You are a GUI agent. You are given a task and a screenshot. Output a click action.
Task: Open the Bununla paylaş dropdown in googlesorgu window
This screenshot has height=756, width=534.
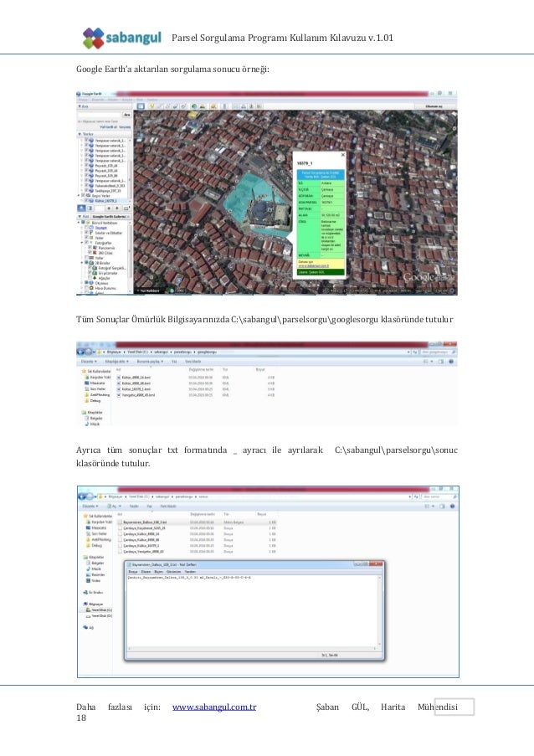point(150,362)
